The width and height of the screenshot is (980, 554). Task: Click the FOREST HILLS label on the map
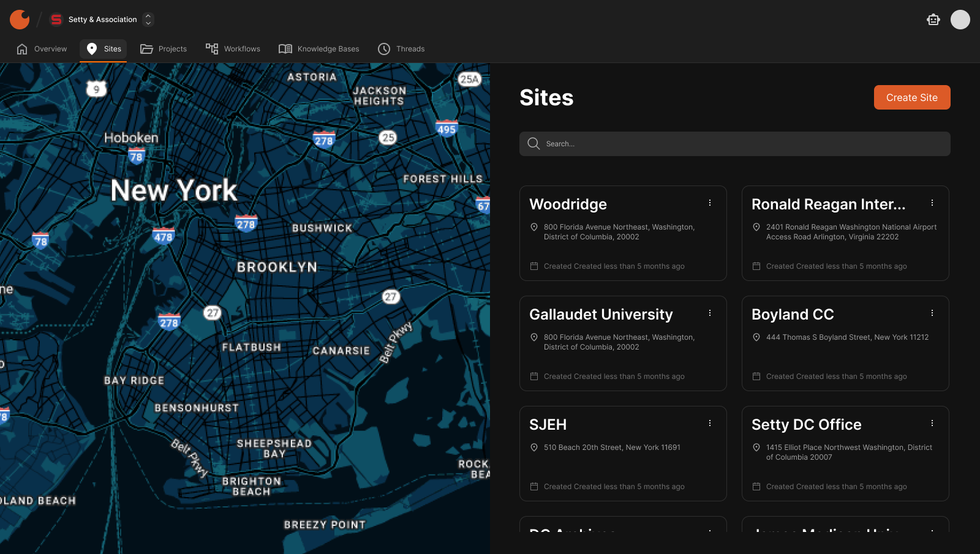coord(443,179)
